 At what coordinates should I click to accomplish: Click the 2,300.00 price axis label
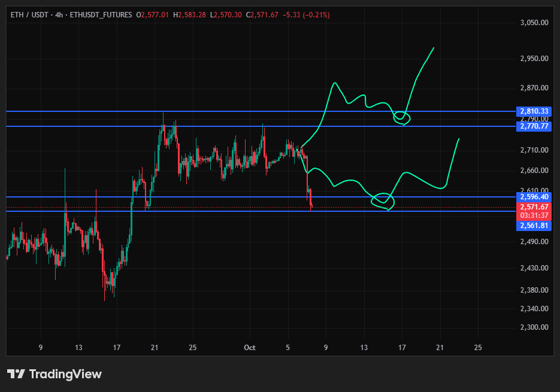click(534, 327)
